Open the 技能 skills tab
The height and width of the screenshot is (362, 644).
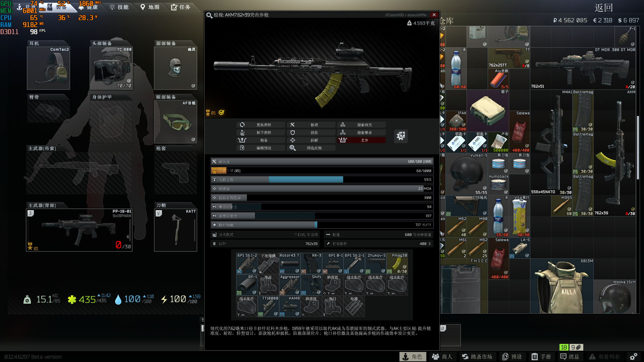pyautogui.click(x=119, y=7)
